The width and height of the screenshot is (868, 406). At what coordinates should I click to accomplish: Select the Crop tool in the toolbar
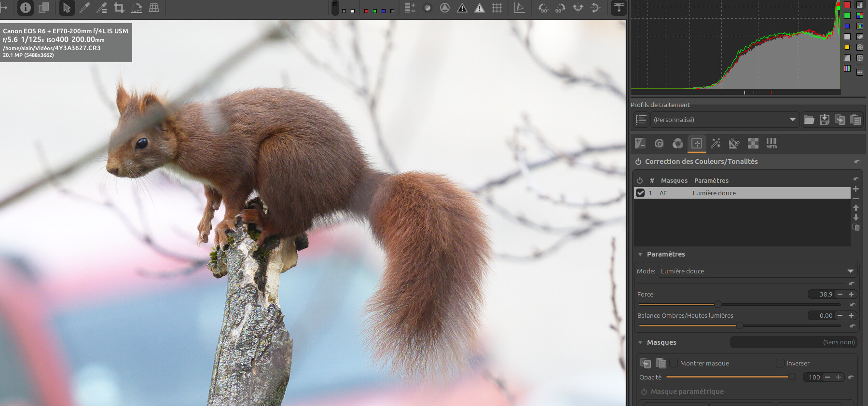tap(119, 8)
